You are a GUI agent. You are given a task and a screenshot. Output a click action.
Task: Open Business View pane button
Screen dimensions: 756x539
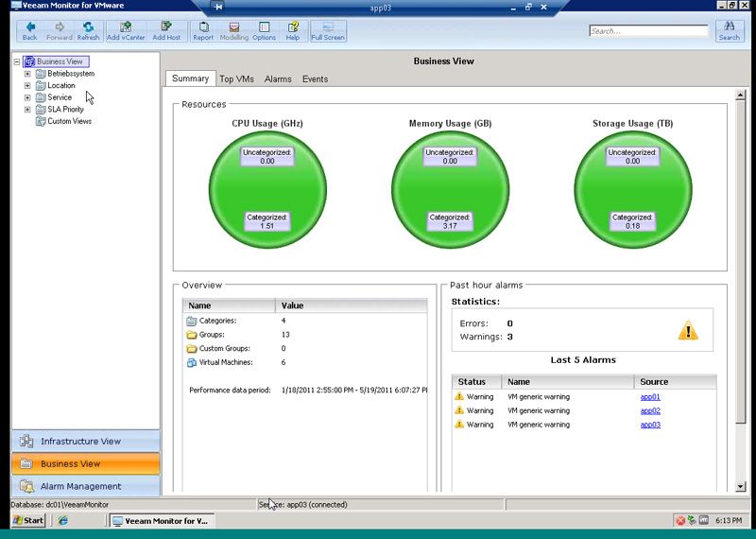click(x=85, y=463)
